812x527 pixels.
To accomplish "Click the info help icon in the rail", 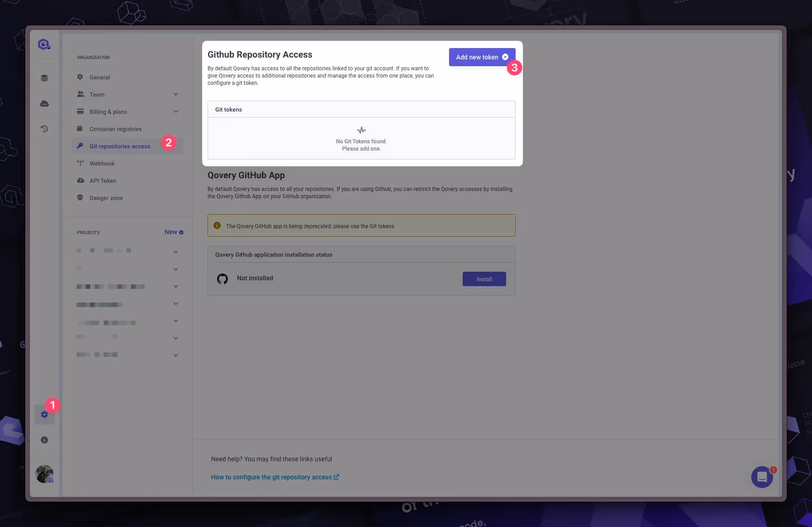I will (44, 440).
